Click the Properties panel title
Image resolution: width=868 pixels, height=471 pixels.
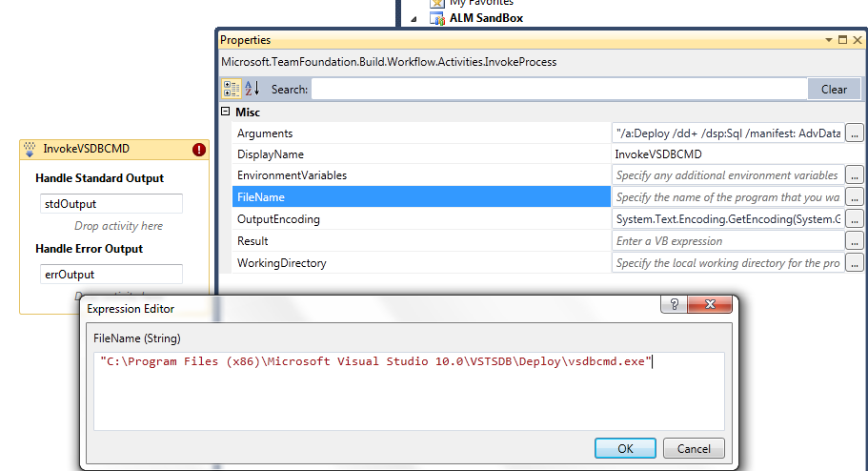pyautogui.click(x=245, y=40)
